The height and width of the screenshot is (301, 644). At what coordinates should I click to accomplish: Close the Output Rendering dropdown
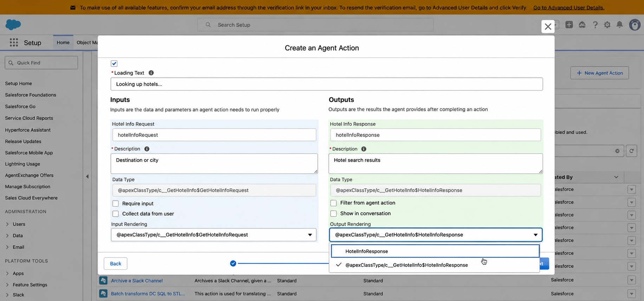(436, 235)
